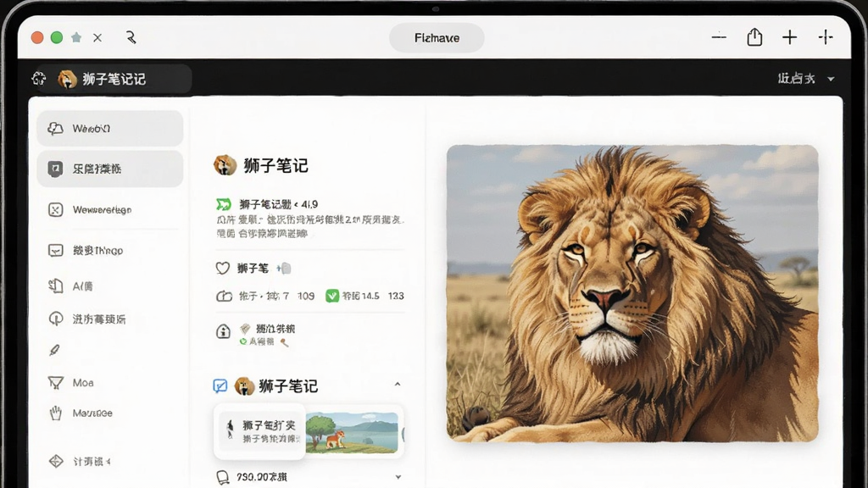Open the share icon in the title bar
The width and height of the screenshot is (868, 488).
coord(754,37)
